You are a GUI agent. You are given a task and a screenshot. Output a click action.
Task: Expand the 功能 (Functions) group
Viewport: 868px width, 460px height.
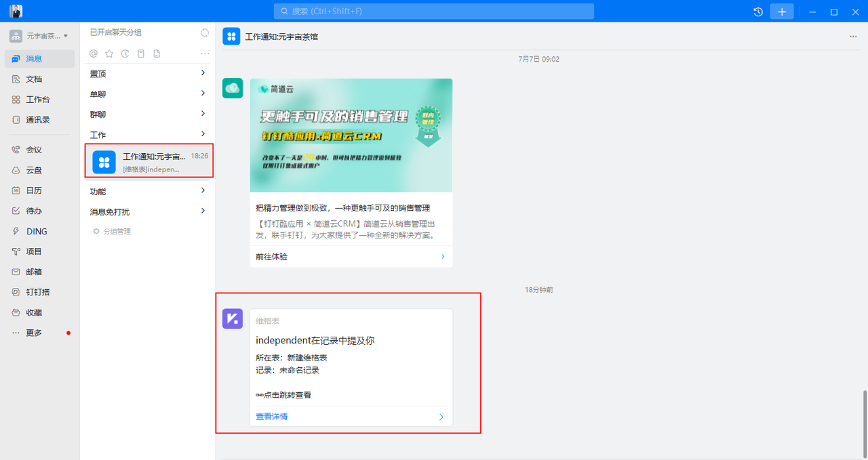click(147, 192)
